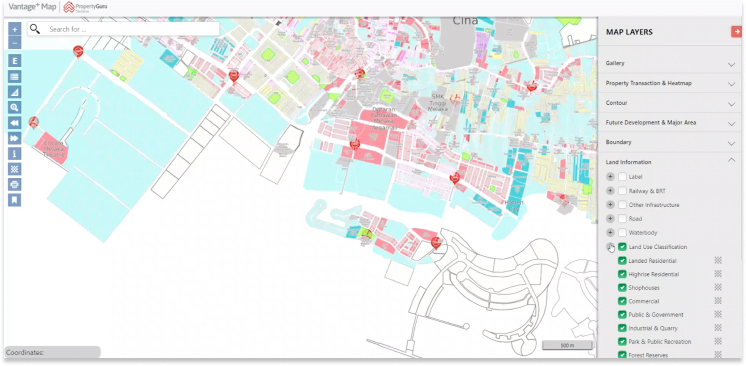Click the zoom out minus button
The height and width of the screenshot is (366, 746).
(15, 42)
